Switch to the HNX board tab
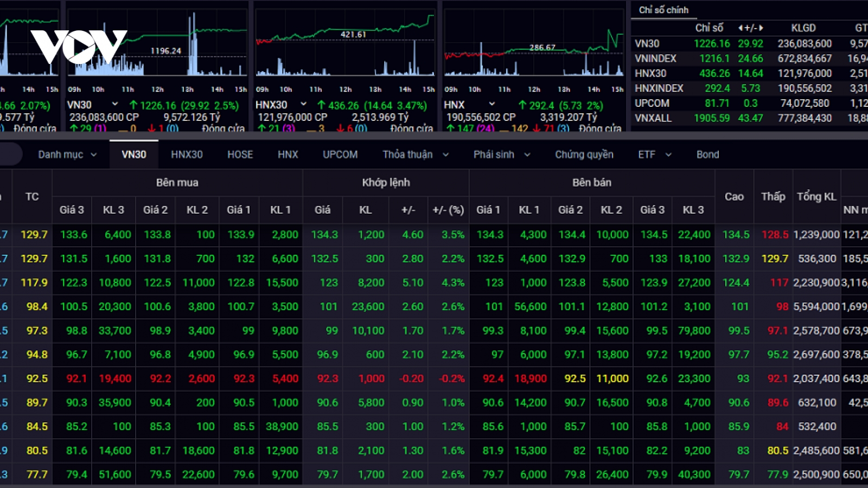 click(288, 155)
